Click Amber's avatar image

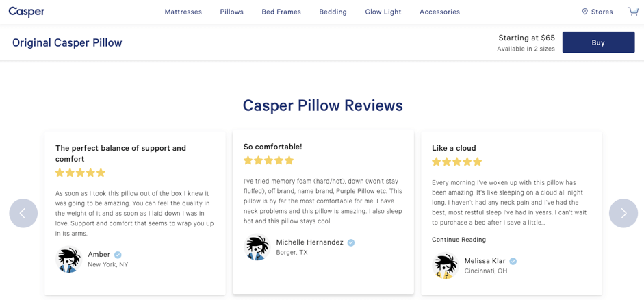coord(68,260)
